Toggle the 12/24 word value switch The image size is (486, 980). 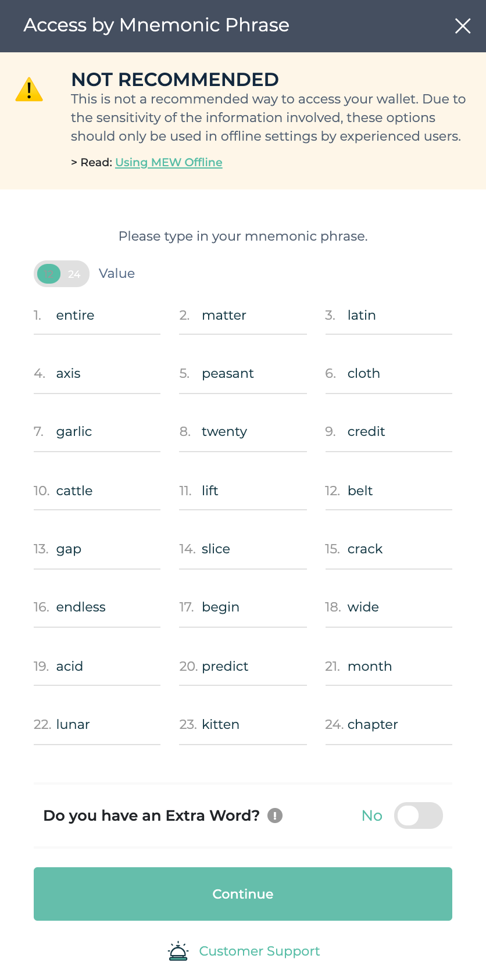[x=62, y=274]
